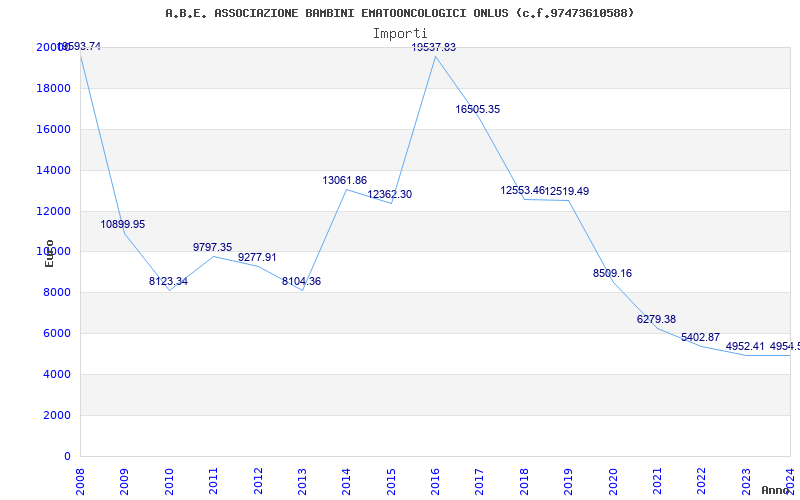Select the 16000 y-axis tick label
Screen dimensions: 800x500
53,129
